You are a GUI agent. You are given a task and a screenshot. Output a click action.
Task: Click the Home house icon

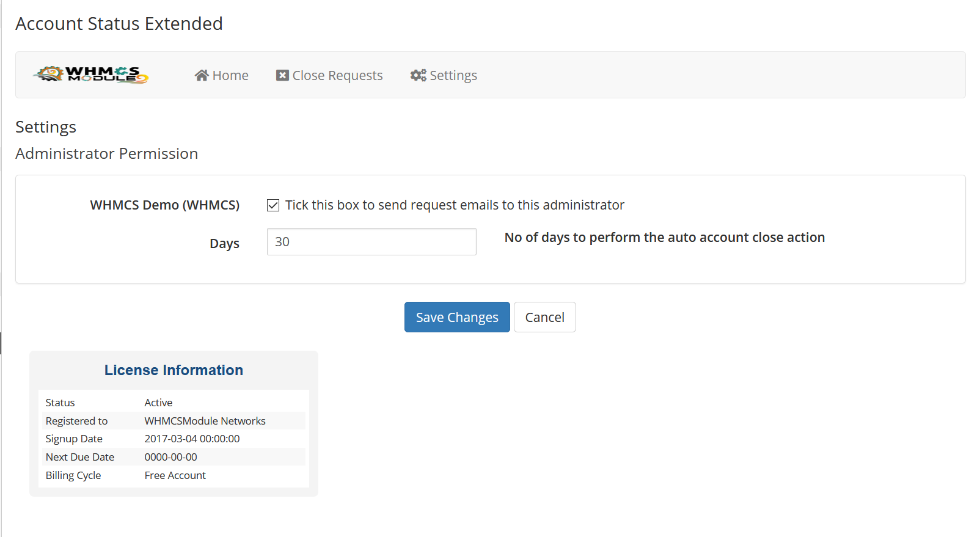202,75
